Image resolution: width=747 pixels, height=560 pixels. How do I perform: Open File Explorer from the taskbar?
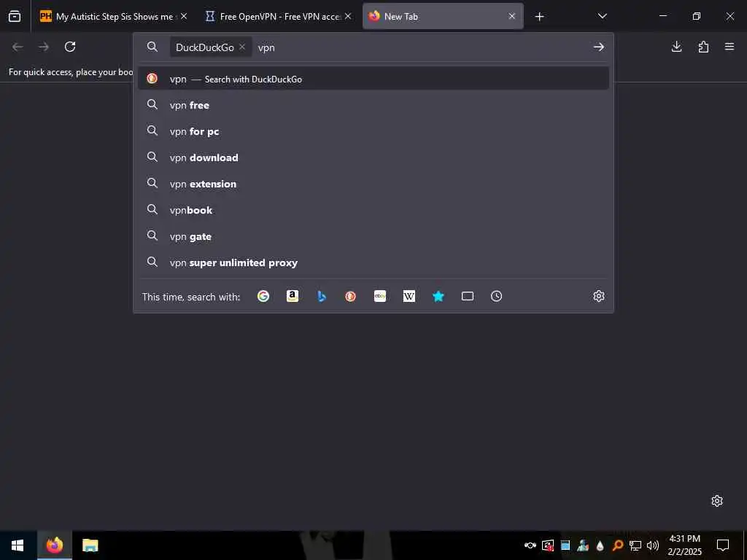(x=90, y=545)
